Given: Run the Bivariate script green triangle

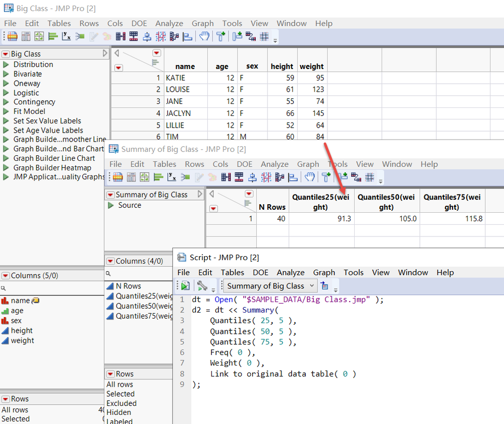Looking at the screenshot, I should 6,74.
